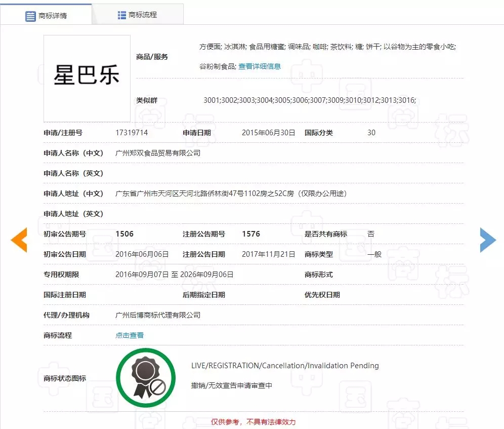Click the 国际注册日期 label
The height and width of the screenshot is (429, 504).
65,295
